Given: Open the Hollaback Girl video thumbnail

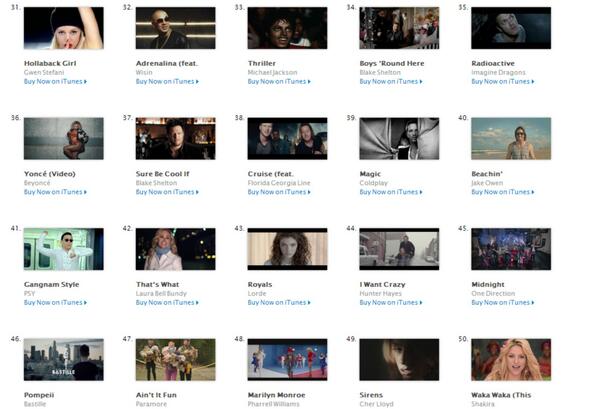Looking at the screenshot, I should (x=64, y=28).
